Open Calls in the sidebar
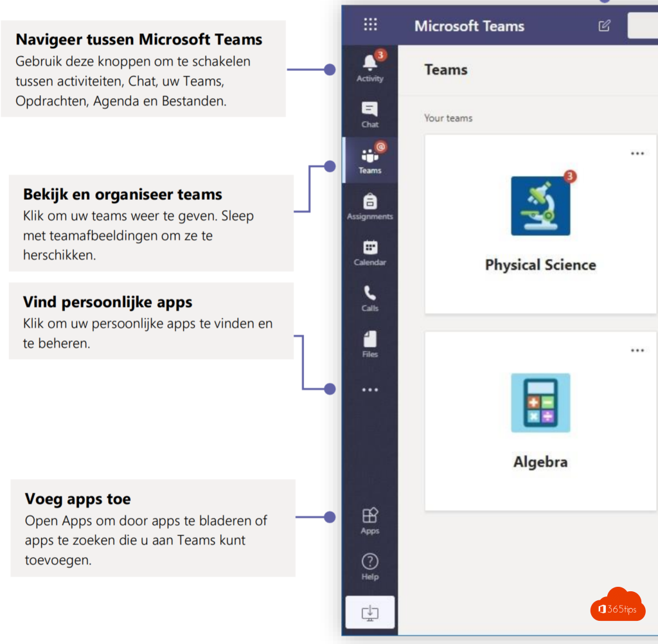This screenshot has height=644, width=658. pos(369,298)
